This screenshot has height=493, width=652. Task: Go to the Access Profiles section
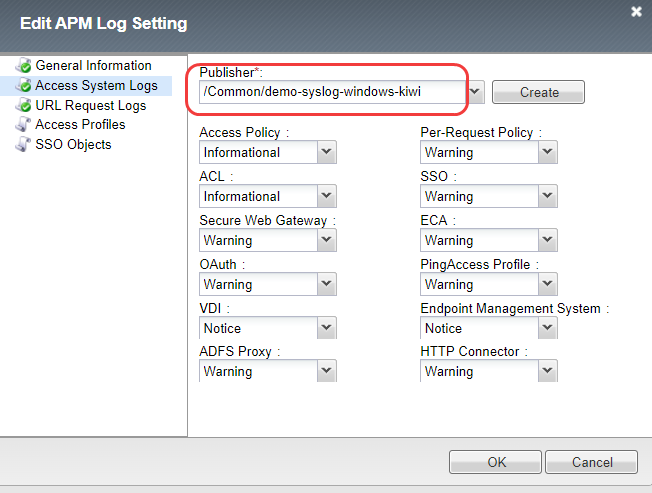[80, 125]
